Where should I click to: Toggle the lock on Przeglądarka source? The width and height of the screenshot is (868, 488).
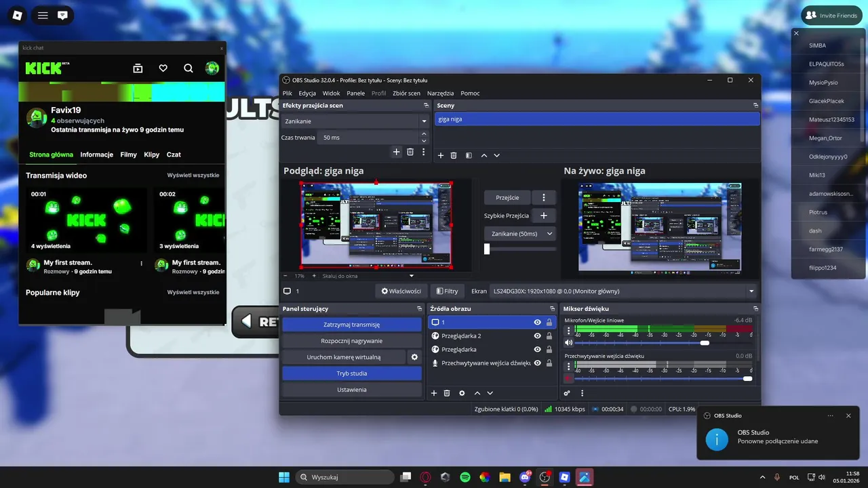[x=549, y=350]
